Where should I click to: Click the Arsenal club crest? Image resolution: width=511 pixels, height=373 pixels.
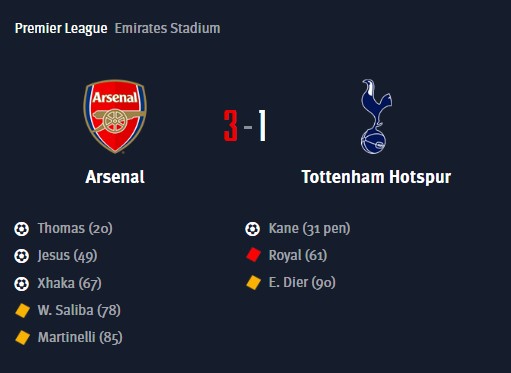coord(115,116)
